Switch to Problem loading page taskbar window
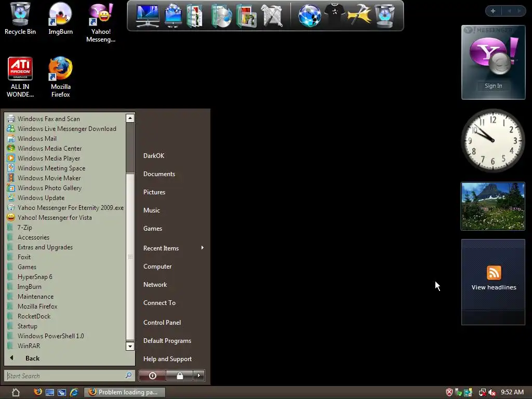 click(125, 392)
